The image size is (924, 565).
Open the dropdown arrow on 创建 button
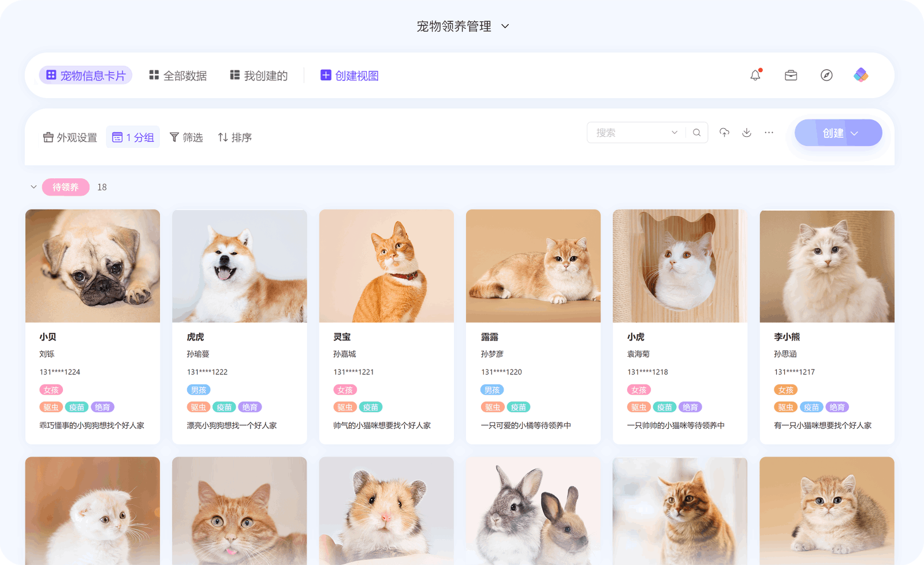click(855, 133)
